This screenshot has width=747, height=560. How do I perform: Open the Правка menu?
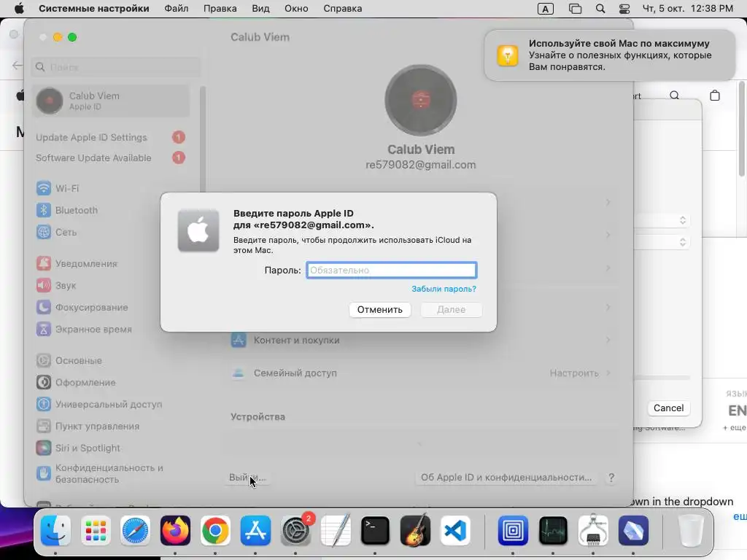220,9
